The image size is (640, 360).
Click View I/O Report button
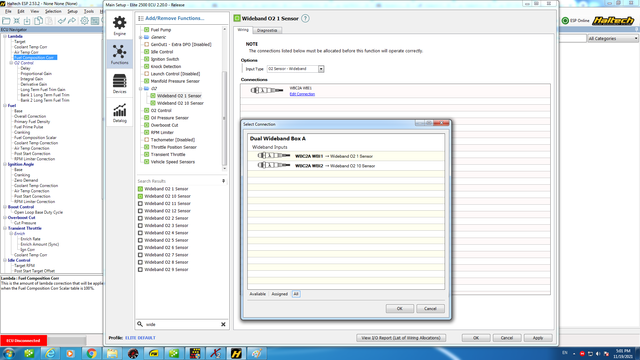tap(401, 338)
